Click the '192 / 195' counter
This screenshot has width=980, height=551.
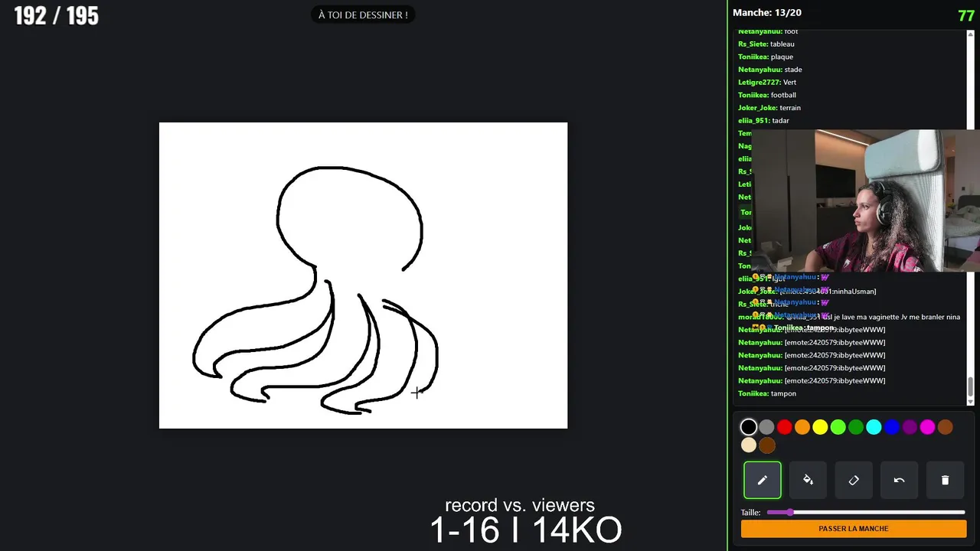tap(57, 15)
